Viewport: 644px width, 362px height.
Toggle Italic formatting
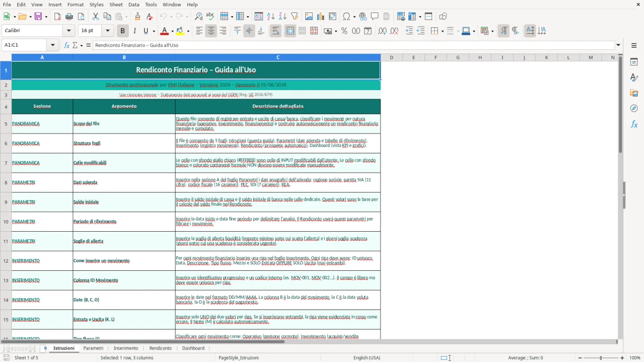click(x=135, y=31)
